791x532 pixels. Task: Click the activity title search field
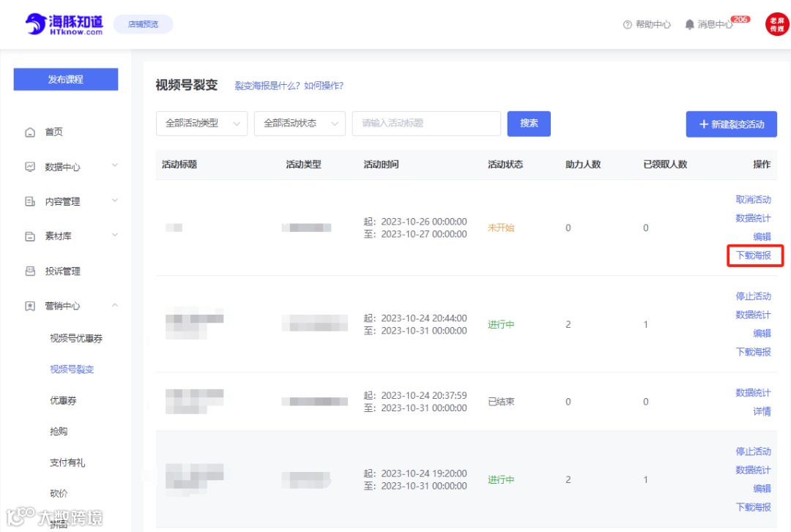426,124
